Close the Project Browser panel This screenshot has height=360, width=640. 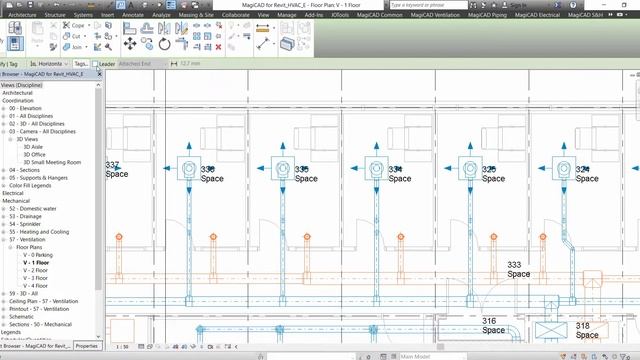pyautogui.click(x=100, y=74)
